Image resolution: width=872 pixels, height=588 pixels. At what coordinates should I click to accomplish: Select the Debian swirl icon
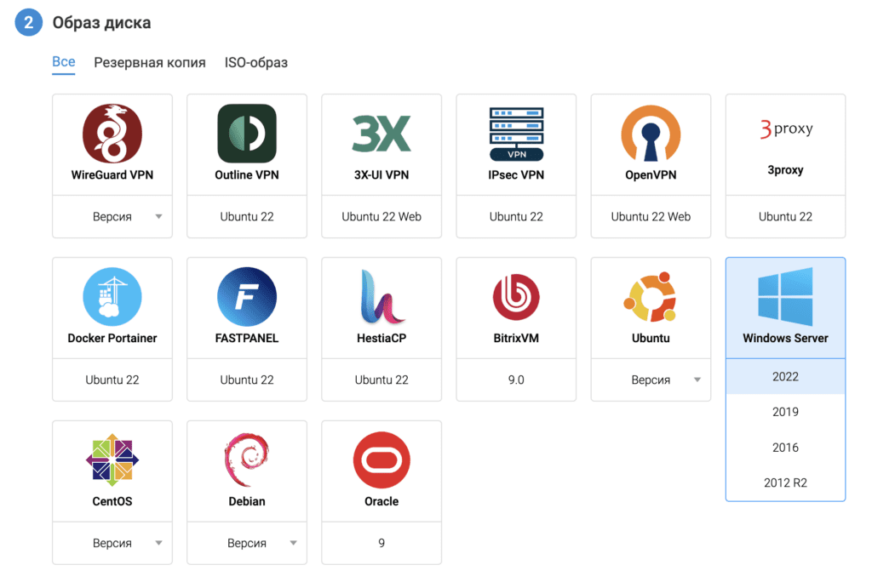point(247,460)
